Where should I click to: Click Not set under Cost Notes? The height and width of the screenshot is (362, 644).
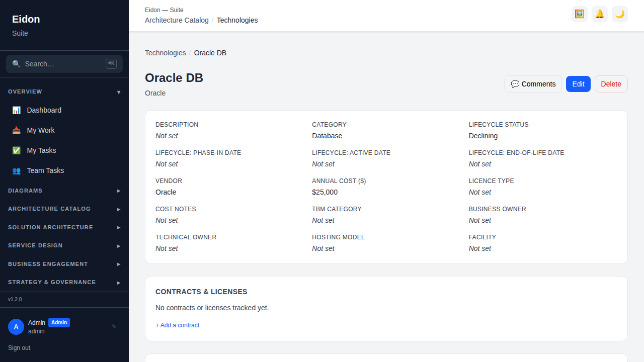point(167,220)
